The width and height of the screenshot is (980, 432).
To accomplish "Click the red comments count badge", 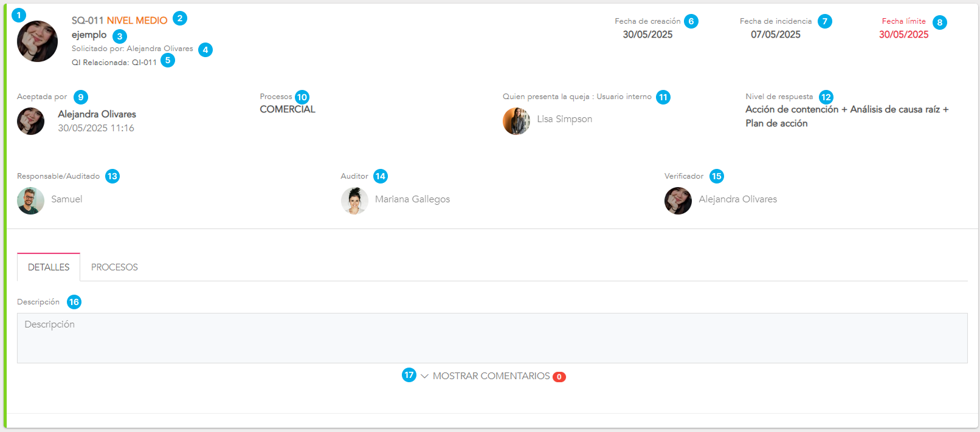I will (x=559, y=377).
